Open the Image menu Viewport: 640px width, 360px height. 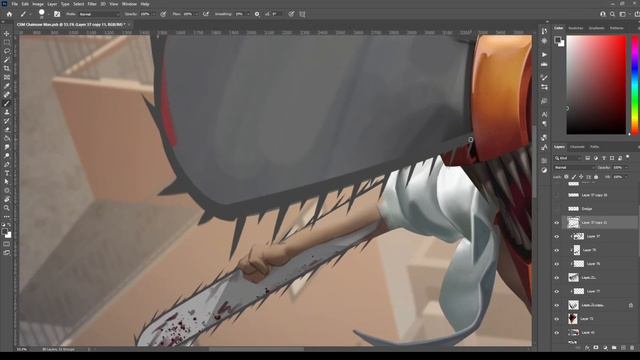(38, 4)
